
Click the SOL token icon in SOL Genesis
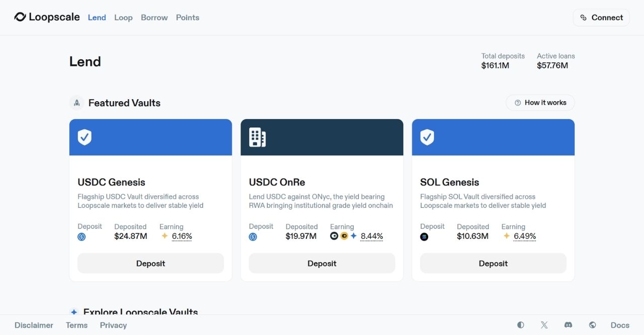tap(424, 236)
